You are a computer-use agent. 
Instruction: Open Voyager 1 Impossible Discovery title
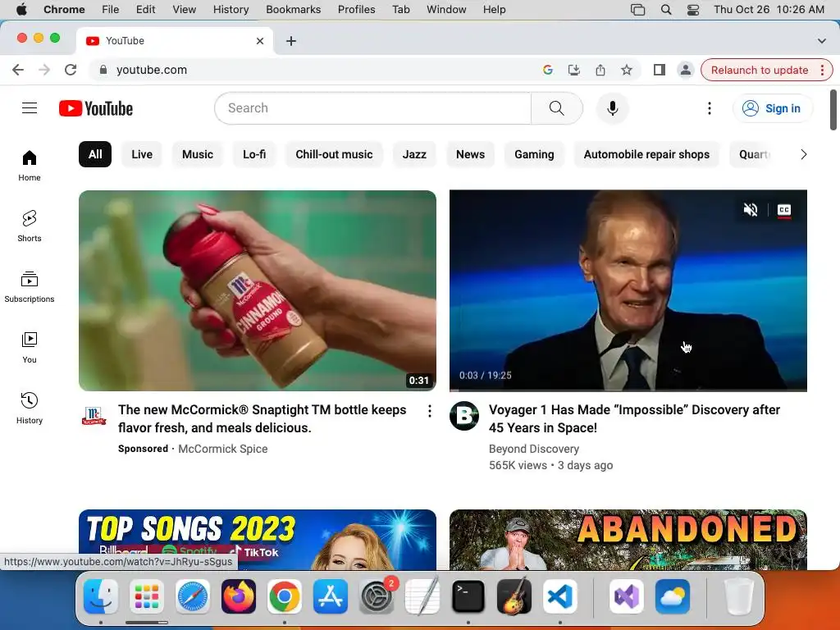point(634,418)
